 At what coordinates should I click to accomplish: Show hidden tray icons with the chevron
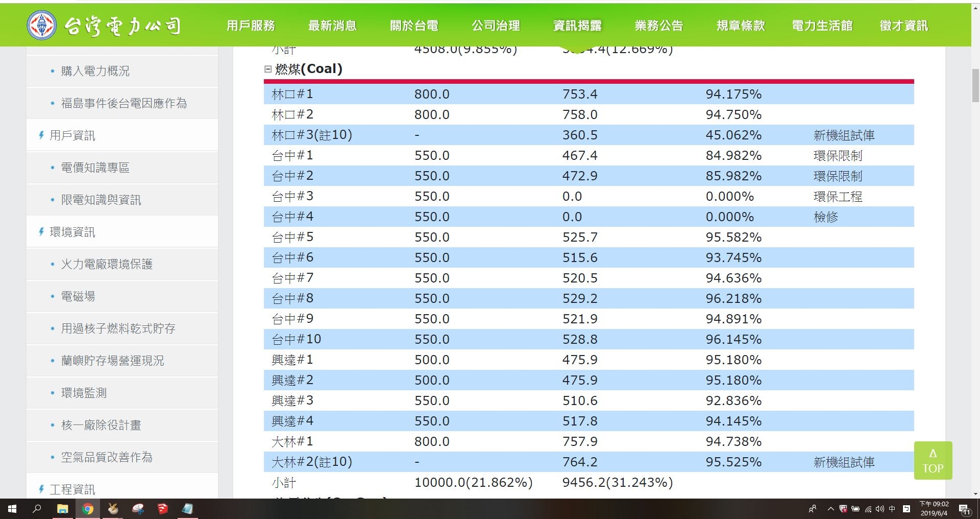pos(830,509)
